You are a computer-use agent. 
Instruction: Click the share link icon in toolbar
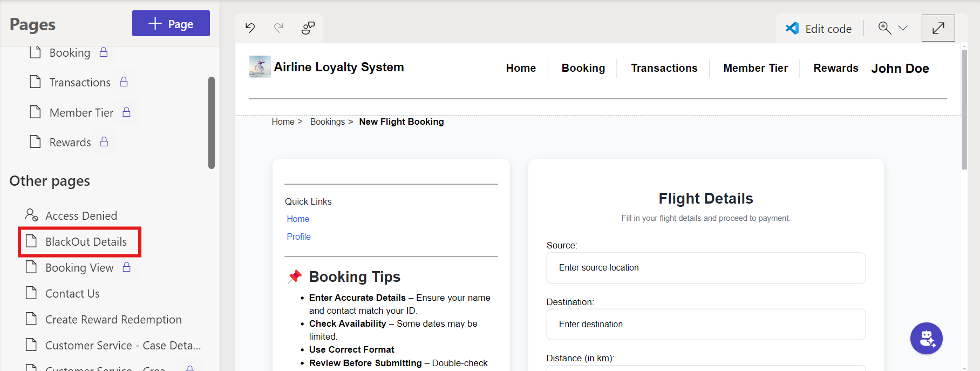(308, 28)
